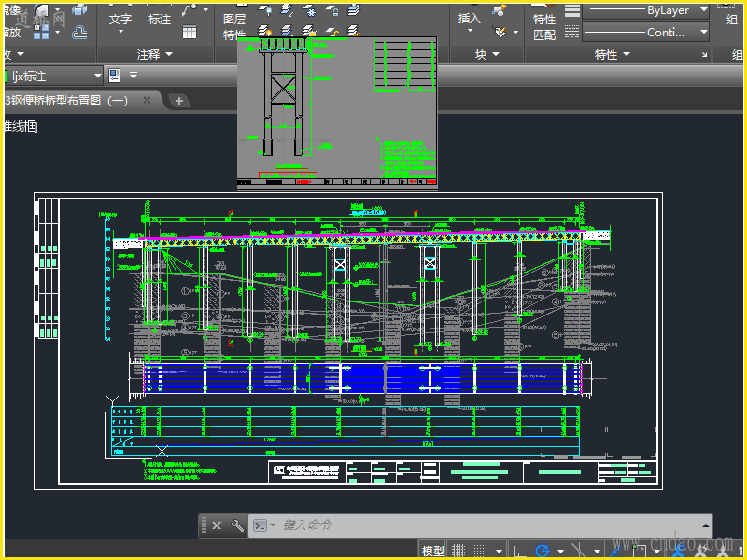Click the Match Properties (特性匹配) tool
The height and width of the screenshot is (560, 747).
(x=544, y=26)
